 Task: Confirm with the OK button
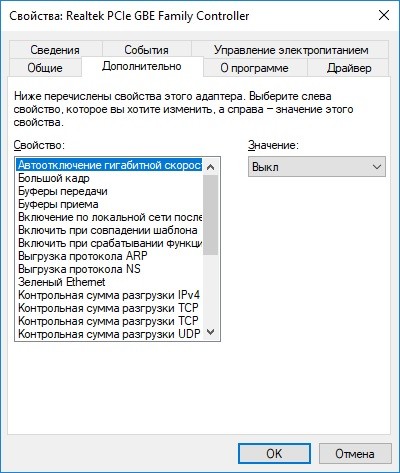point(274,453)
